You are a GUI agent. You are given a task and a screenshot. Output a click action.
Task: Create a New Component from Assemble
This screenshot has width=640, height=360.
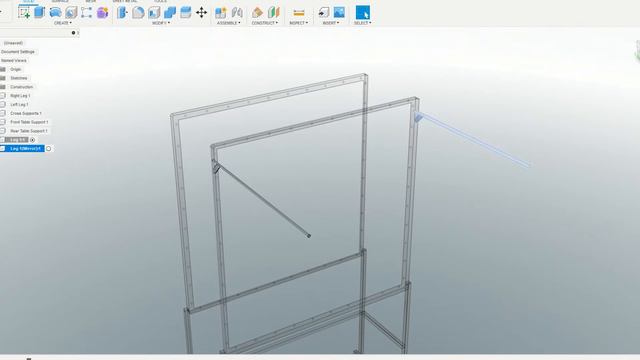tap(221, 13)
